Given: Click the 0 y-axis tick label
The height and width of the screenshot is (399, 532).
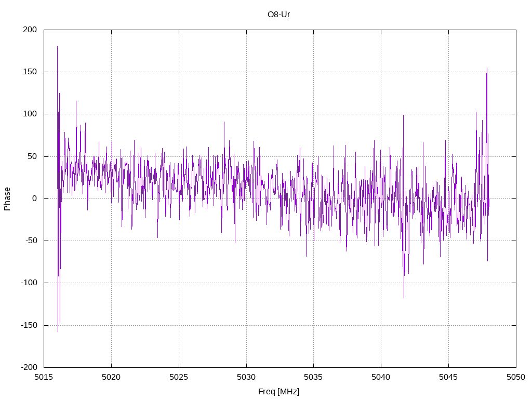Looking at the screenshot, I should coord(35,198).
